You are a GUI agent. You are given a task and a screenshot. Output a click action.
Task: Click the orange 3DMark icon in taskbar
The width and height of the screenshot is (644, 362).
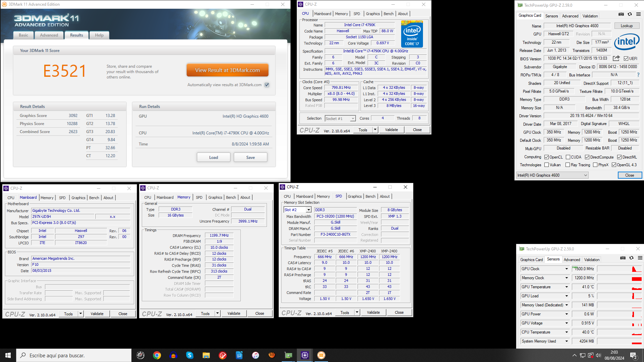point(321,355)
